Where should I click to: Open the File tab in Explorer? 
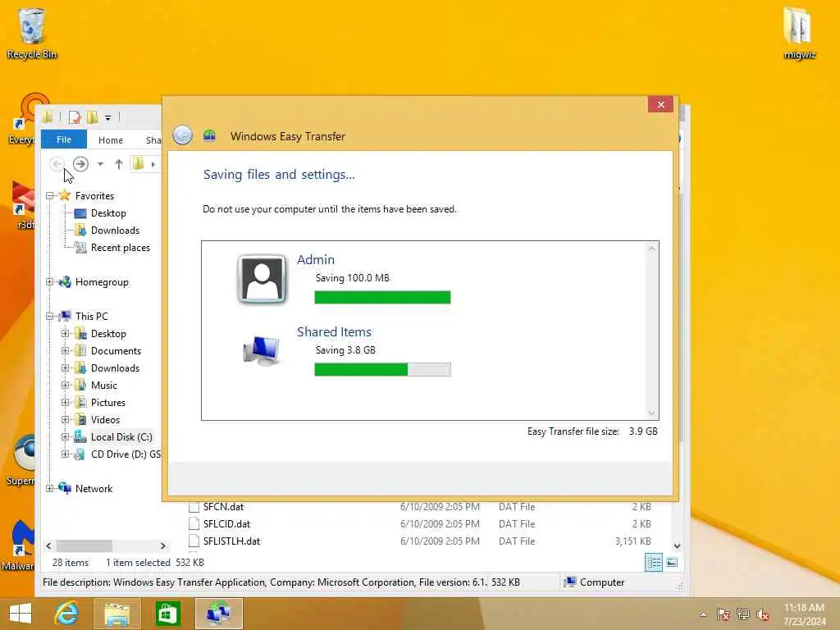pos(64,139)
